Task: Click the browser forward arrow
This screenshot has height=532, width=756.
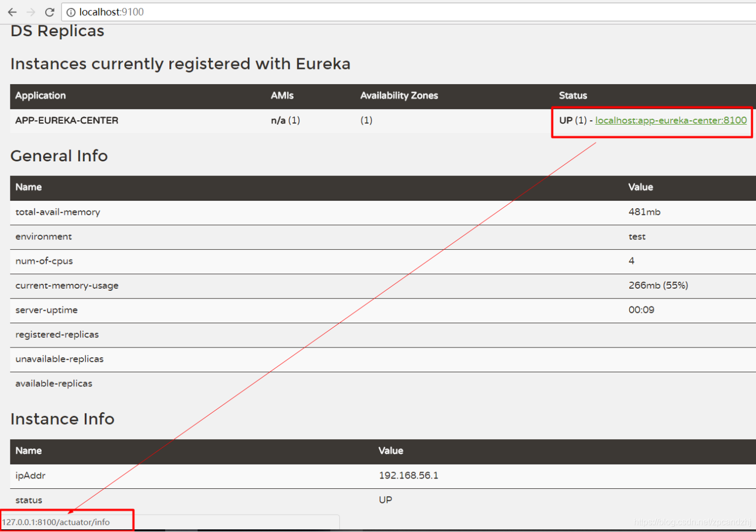Action: (x=31, y=12)
